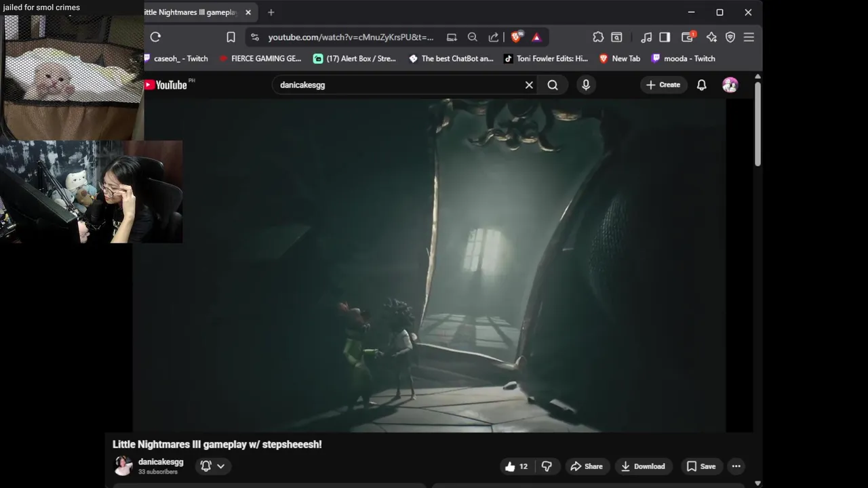
Task: Reload the current page
Action: (155, 37)
